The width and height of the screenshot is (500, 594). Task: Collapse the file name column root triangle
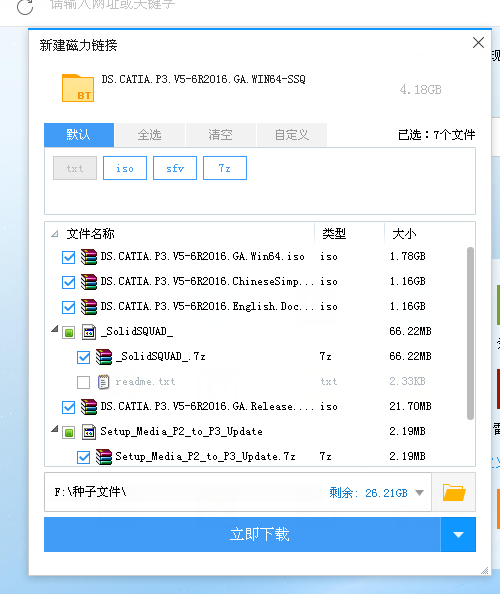pyautogui.click(x=55, y=234)
